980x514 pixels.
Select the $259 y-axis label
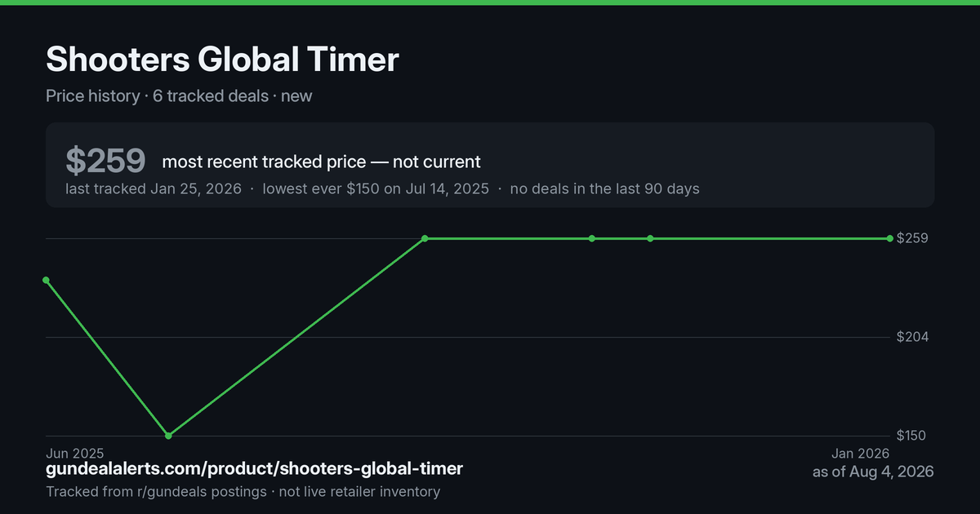pos(911,238)
